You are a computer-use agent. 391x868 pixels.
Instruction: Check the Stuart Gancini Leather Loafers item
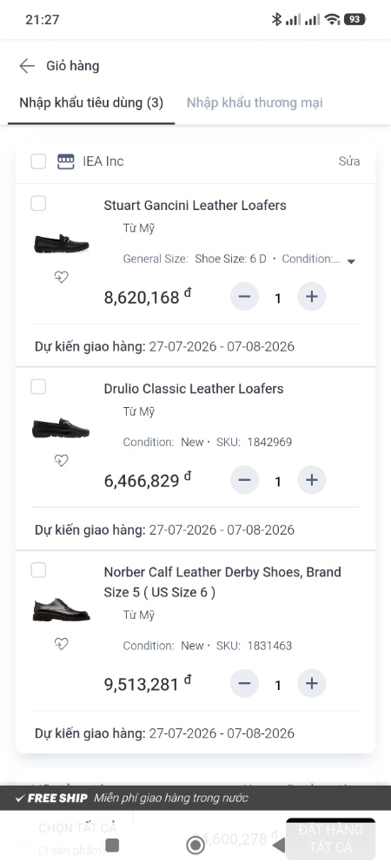coord(38,204)
